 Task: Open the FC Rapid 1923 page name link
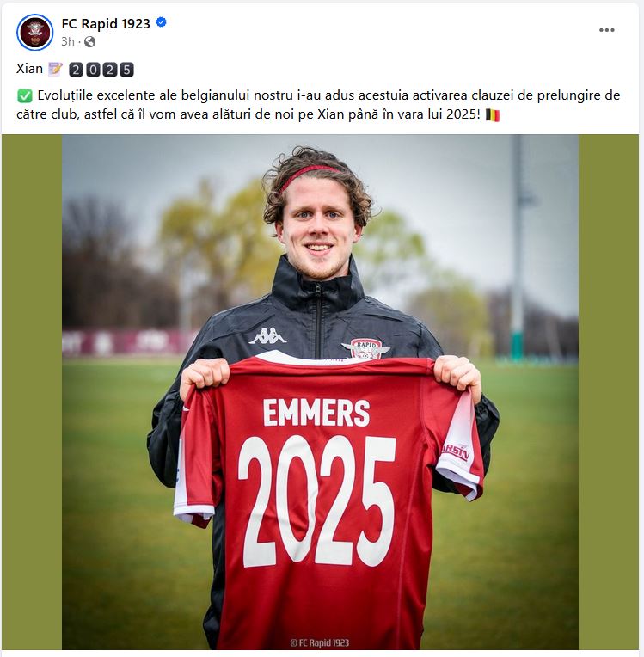click(x=106, y=23)
